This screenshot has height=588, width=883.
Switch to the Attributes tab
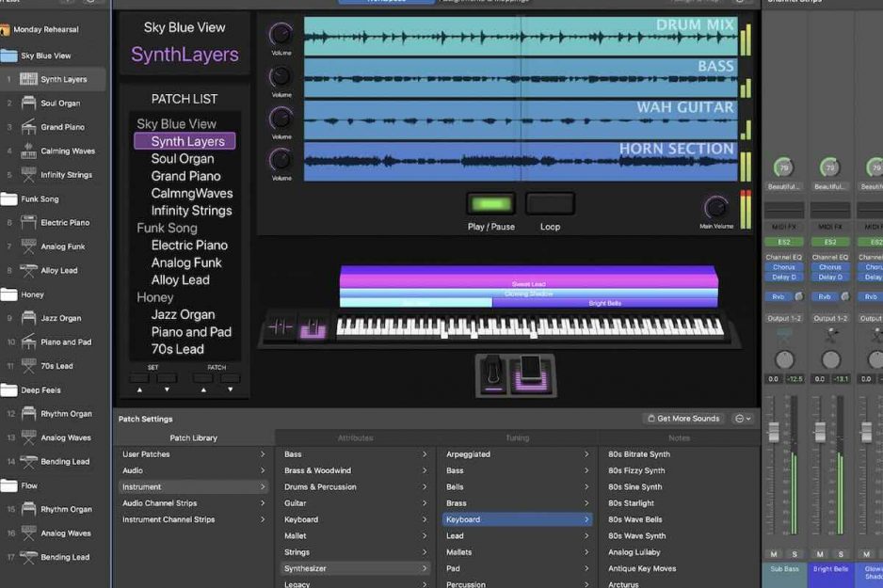click(355, 437)
